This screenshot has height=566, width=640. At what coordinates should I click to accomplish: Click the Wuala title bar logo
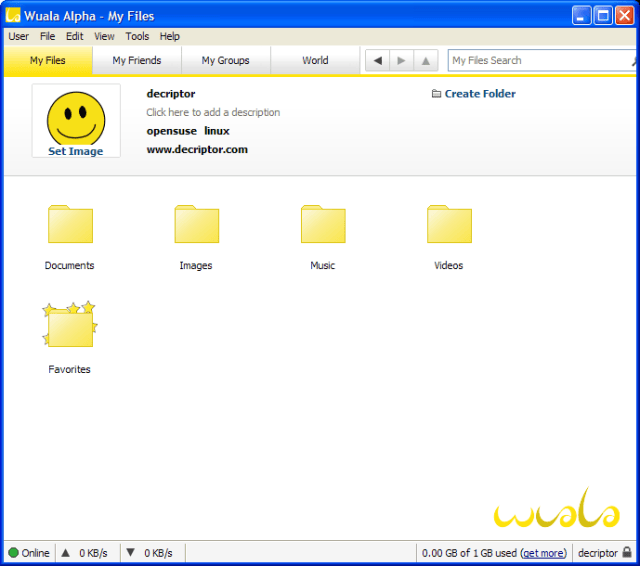pyautogui.click(x=13, y=15)
